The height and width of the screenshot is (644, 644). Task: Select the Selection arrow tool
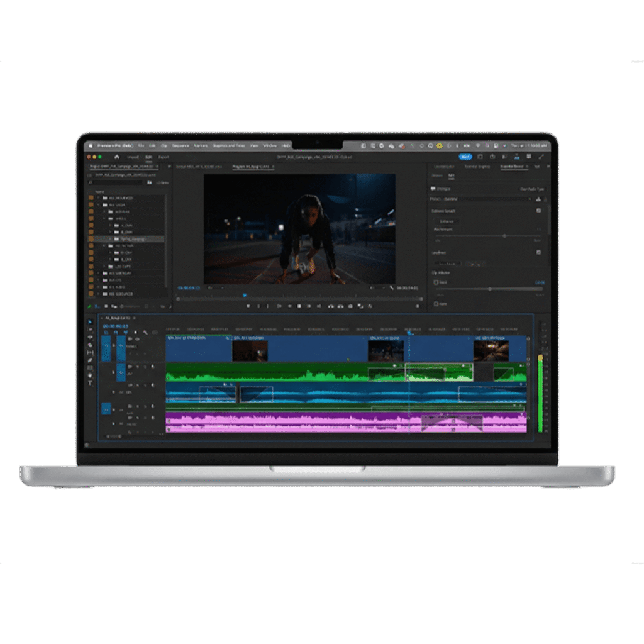pyautogui.click(x=90, y=322)
